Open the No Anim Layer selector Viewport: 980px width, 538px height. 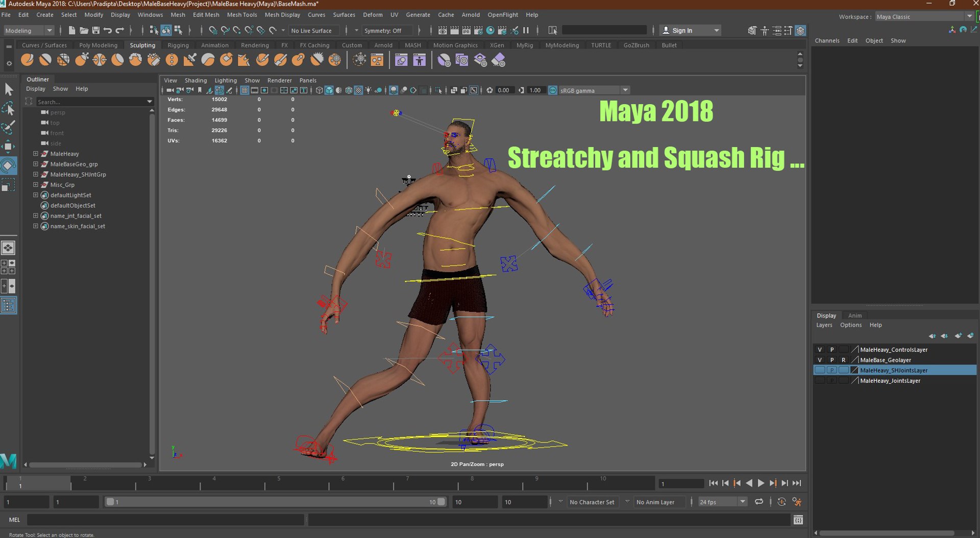[x=658, y=502]
